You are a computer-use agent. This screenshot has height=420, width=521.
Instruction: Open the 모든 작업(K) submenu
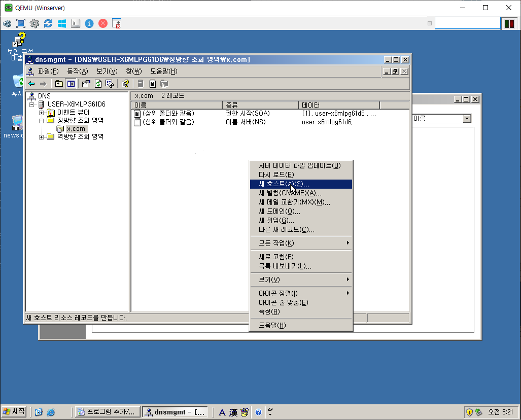(x=301, y=243)
